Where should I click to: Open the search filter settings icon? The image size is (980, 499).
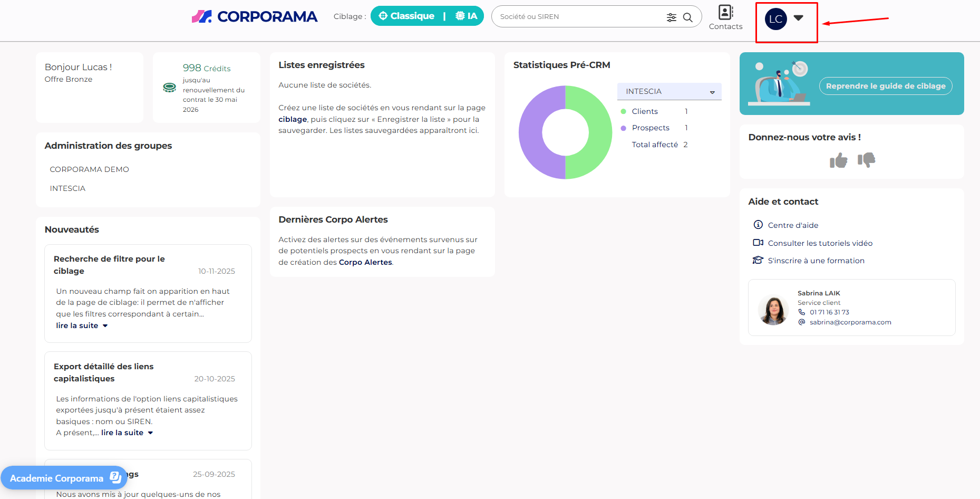(x=671, y=17)
